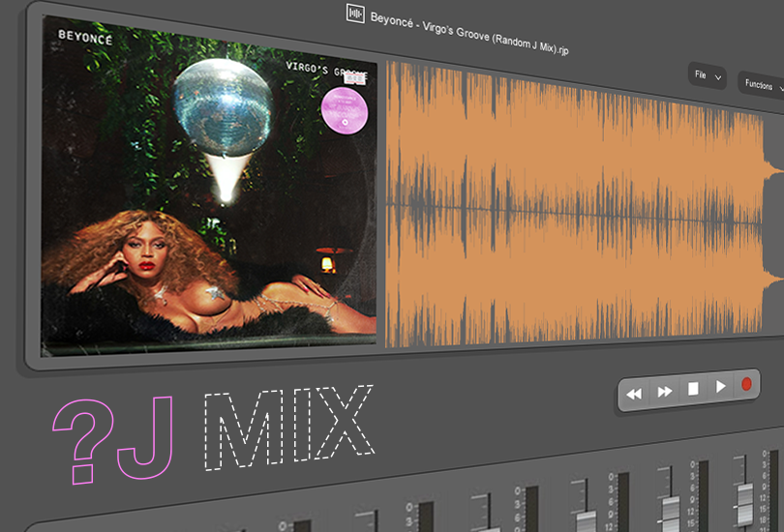Click the Beyoncé Virgo's Groove album cover
The image size is (784, 532).
208,188
